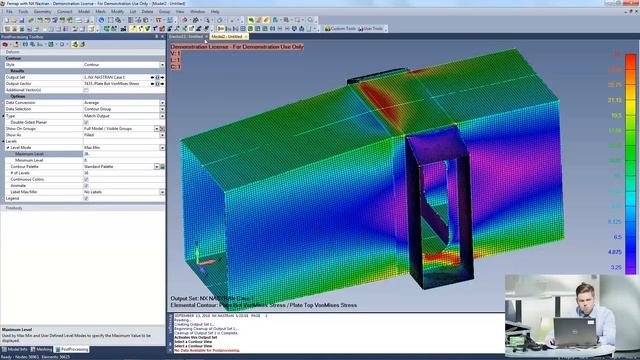Open Output Vector selection icon between arrows
640x360 pixels.
pos(158,84)
